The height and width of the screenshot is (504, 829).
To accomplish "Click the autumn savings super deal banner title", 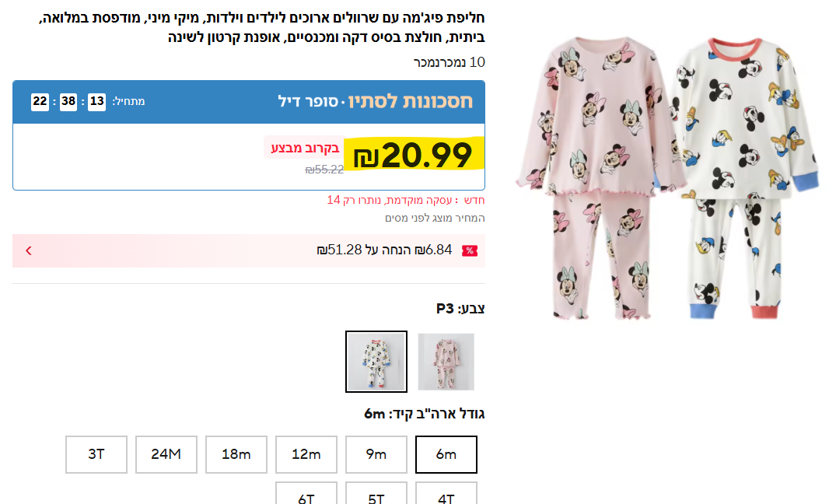I will [375, 101].
